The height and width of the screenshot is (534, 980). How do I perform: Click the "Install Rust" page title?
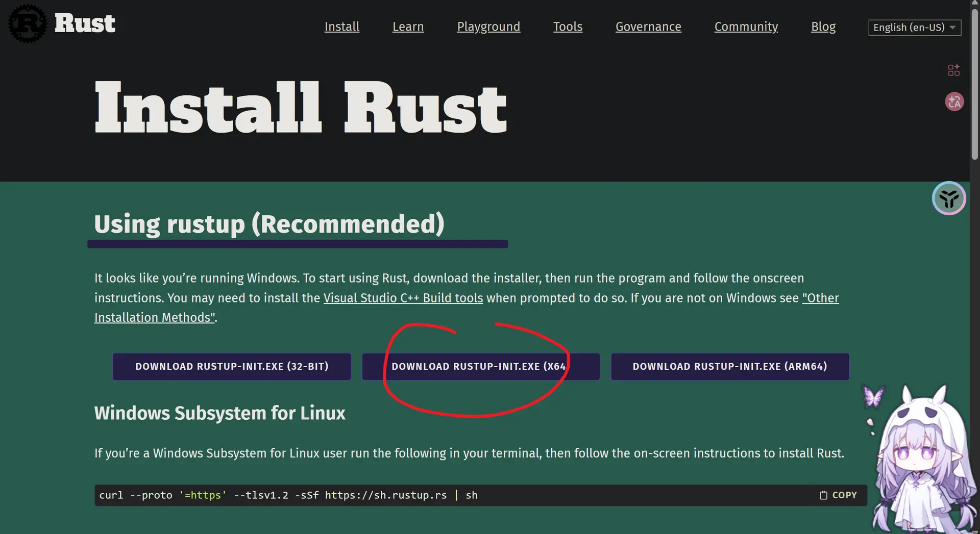tap(301, 107)
